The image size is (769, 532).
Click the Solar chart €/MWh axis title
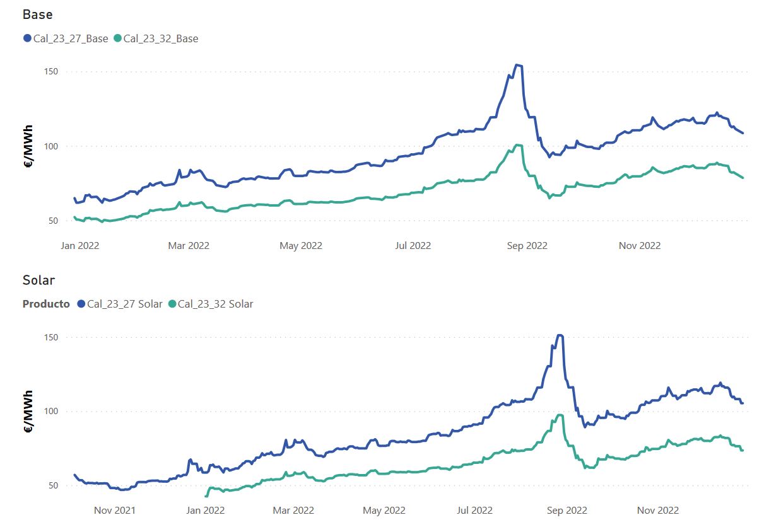[28, 411]
